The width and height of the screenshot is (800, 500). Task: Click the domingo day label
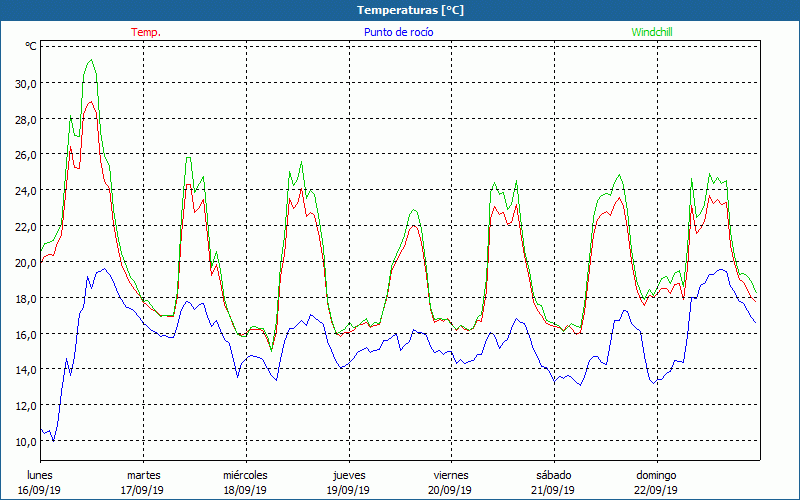click(x=656, y=475)
